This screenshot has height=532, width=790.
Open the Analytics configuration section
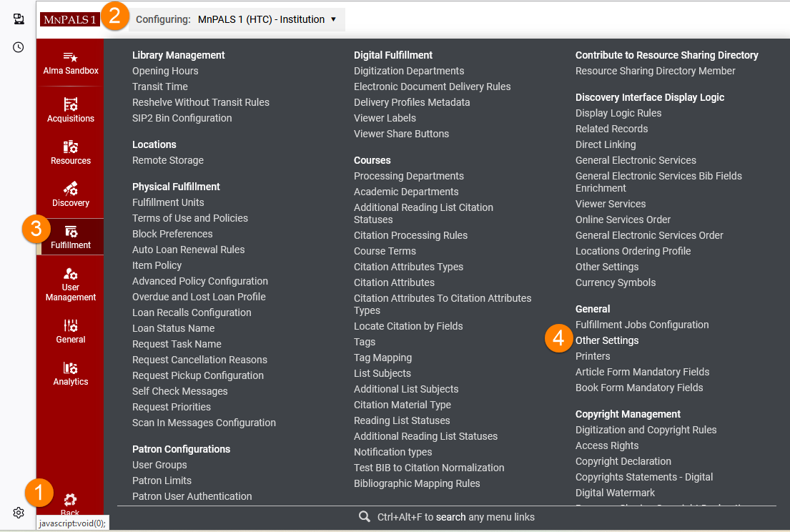click(71, 374)
